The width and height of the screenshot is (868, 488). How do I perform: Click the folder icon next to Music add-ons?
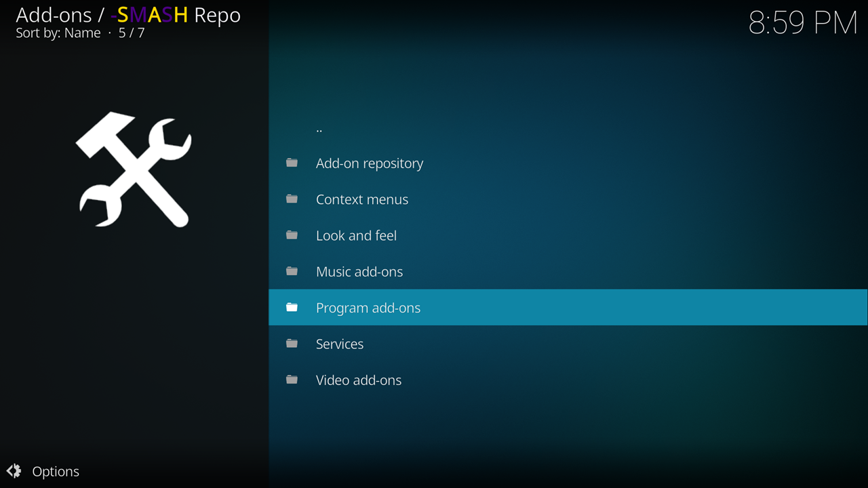(x=292, y=271)
